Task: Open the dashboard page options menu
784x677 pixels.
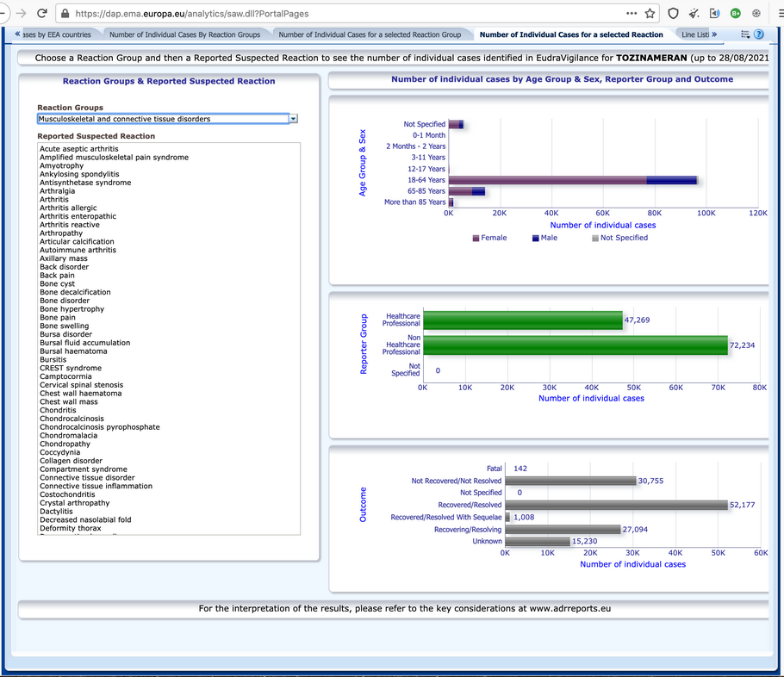Action: pos(745,34)
